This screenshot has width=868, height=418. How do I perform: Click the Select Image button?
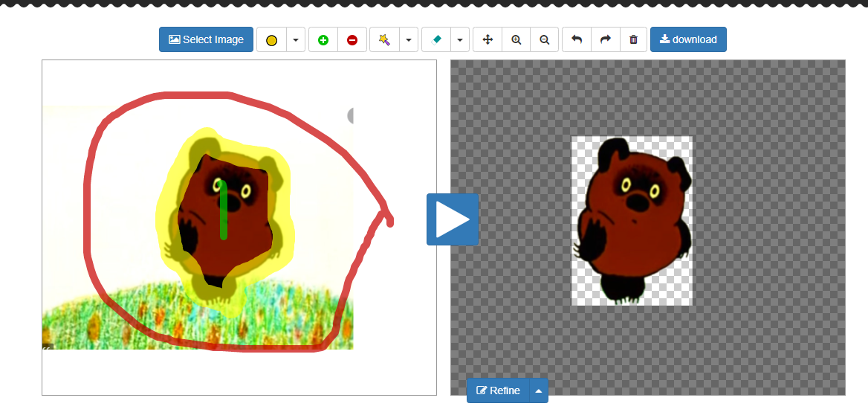point(206,39)
